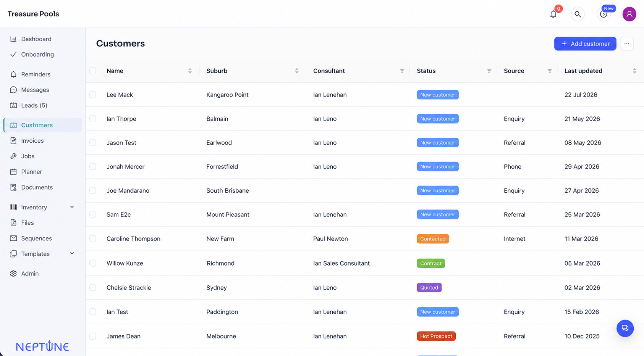Click the Internet source cell
644x356 pixels.
tap(515, 239)
